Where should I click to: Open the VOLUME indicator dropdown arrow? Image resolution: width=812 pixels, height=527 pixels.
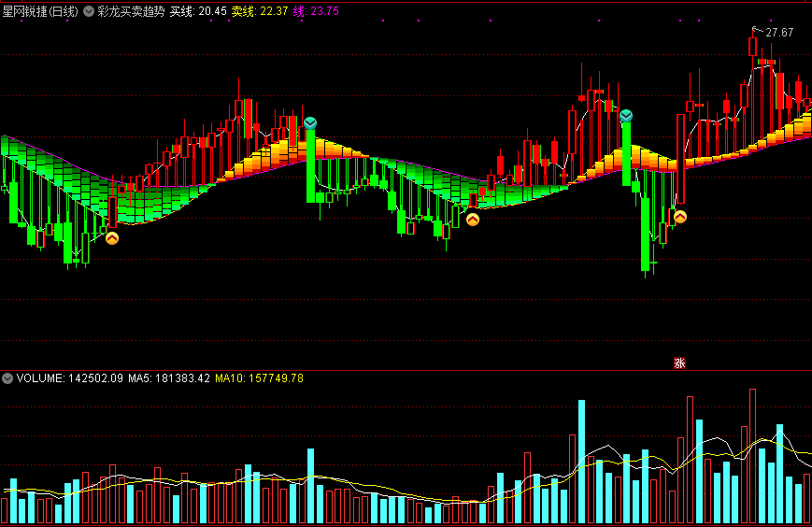7,378
